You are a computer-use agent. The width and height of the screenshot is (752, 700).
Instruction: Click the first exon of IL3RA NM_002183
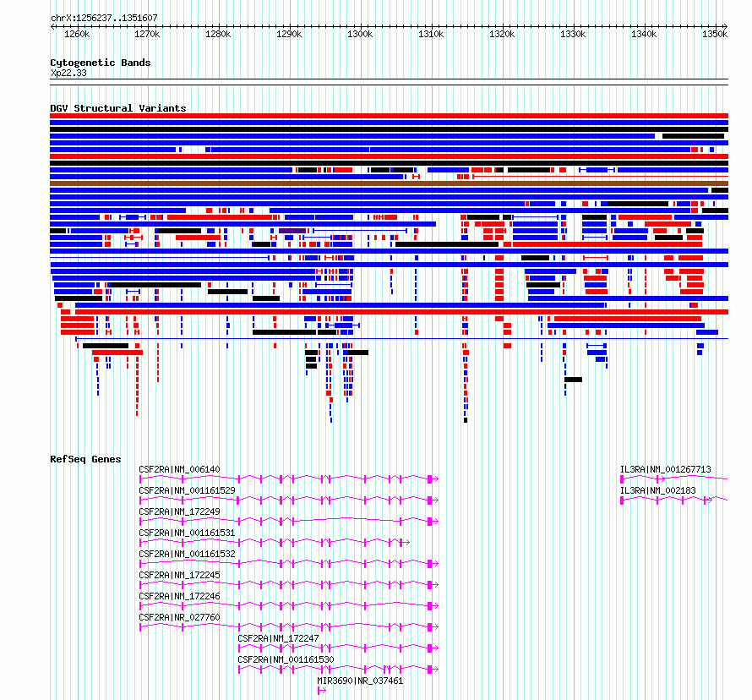[622, 500]
